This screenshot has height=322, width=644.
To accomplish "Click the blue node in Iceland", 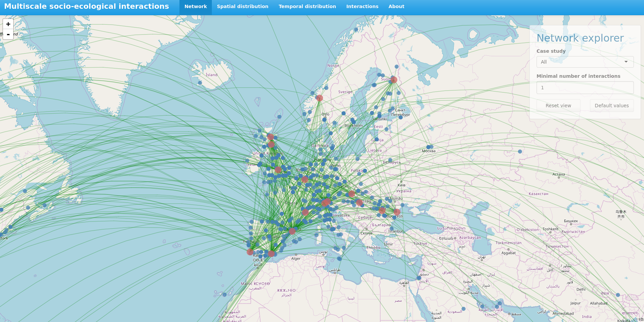I will pos(200,83).
